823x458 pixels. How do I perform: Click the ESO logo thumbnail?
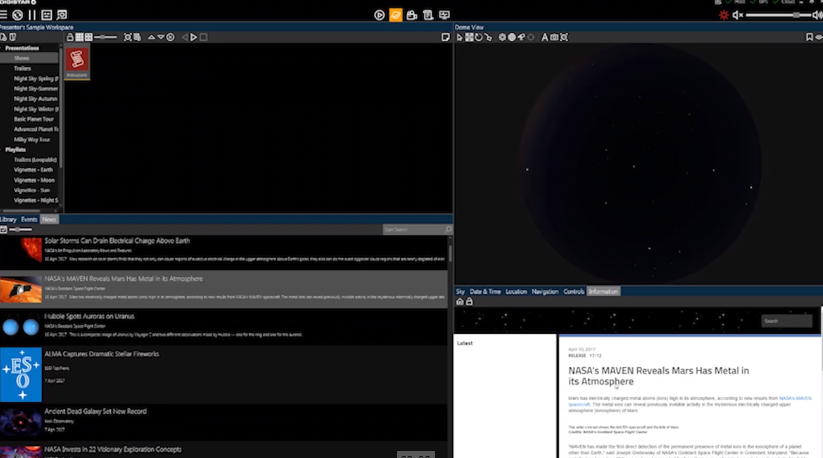point(21,374)
